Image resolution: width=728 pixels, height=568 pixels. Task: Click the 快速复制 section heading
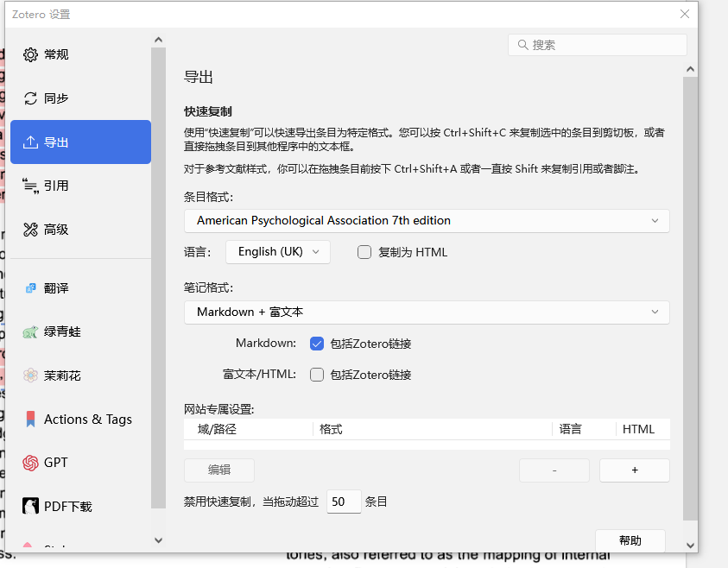[208, 111]
